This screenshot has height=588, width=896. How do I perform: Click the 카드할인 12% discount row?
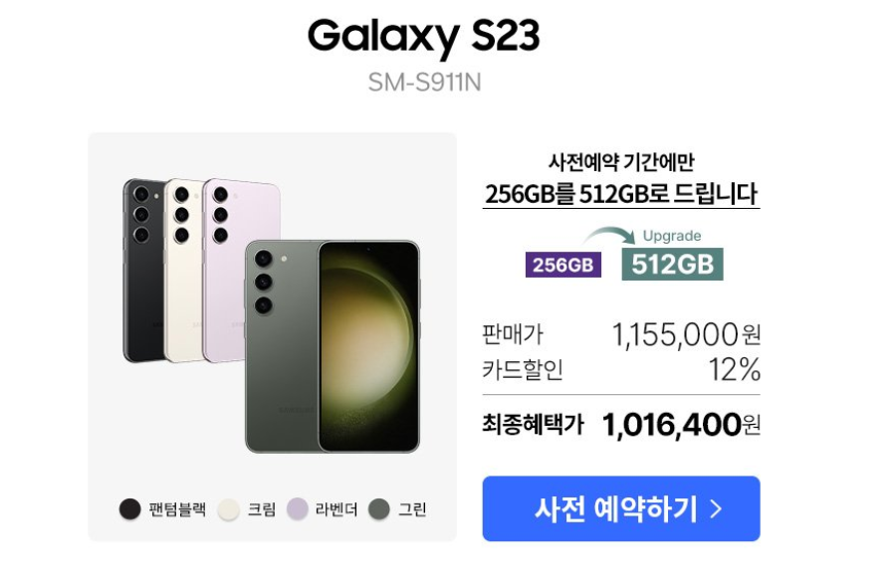[620, 369]
